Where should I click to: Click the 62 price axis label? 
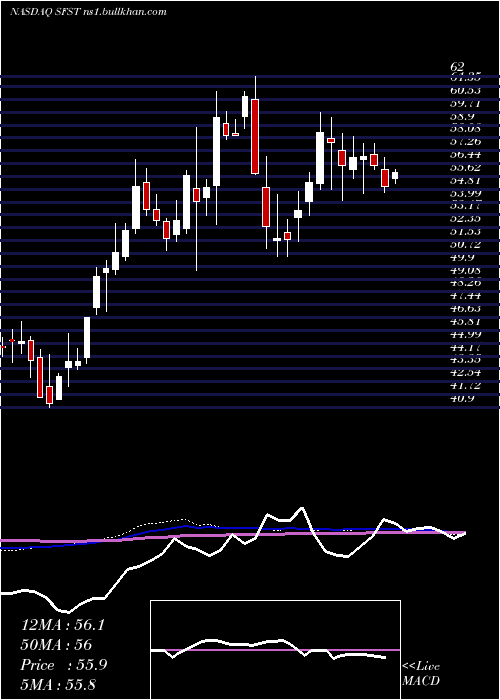pos(458,67)
